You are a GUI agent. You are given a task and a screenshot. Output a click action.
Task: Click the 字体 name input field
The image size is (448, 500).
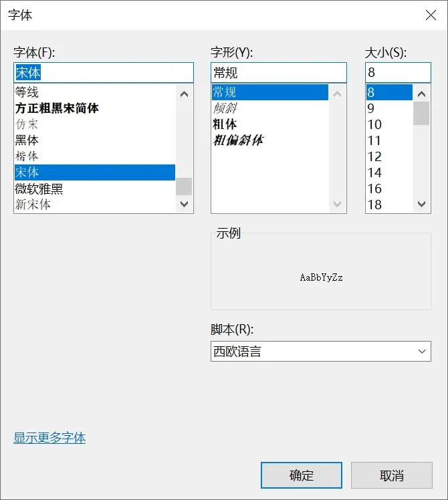tap(103, 72)
